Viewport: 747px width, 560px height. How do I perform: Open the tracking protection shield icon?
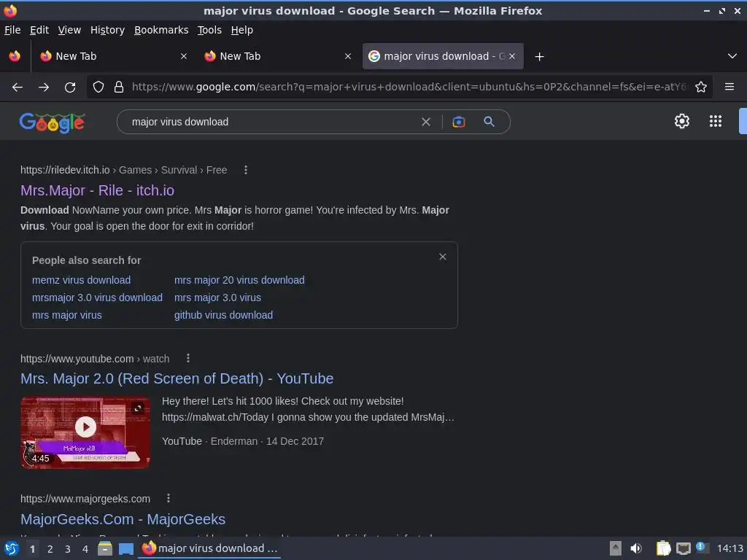point(98,87)
